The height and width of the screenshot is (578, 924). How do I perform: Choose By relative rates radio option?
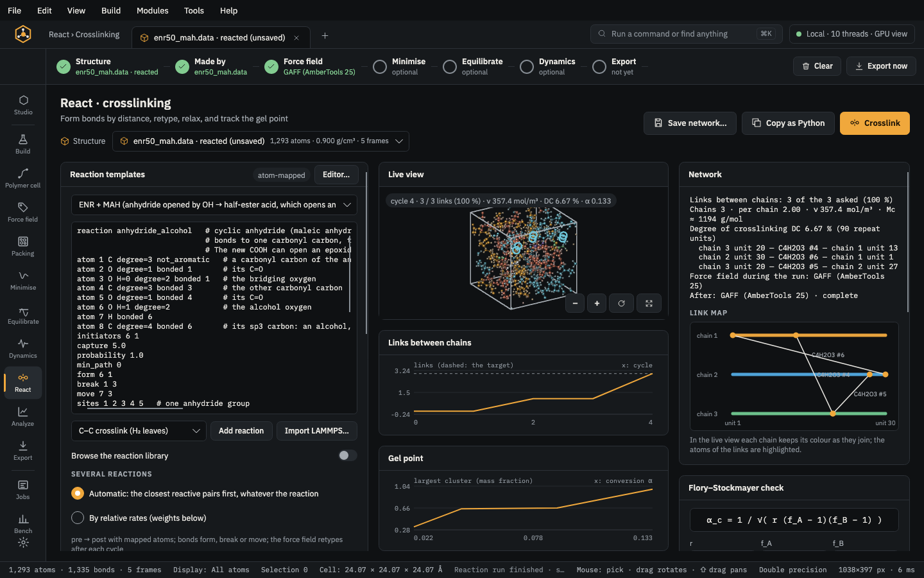click(78, 518)
